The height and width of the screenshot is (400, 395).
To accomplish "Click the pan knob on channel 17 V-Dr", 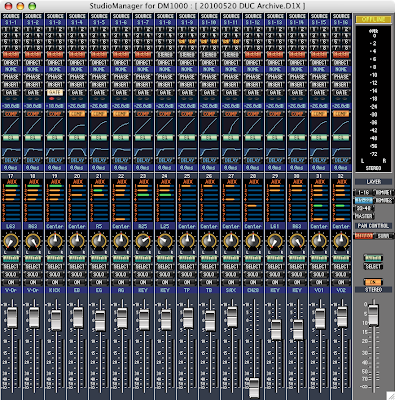I will click(11, 240).
